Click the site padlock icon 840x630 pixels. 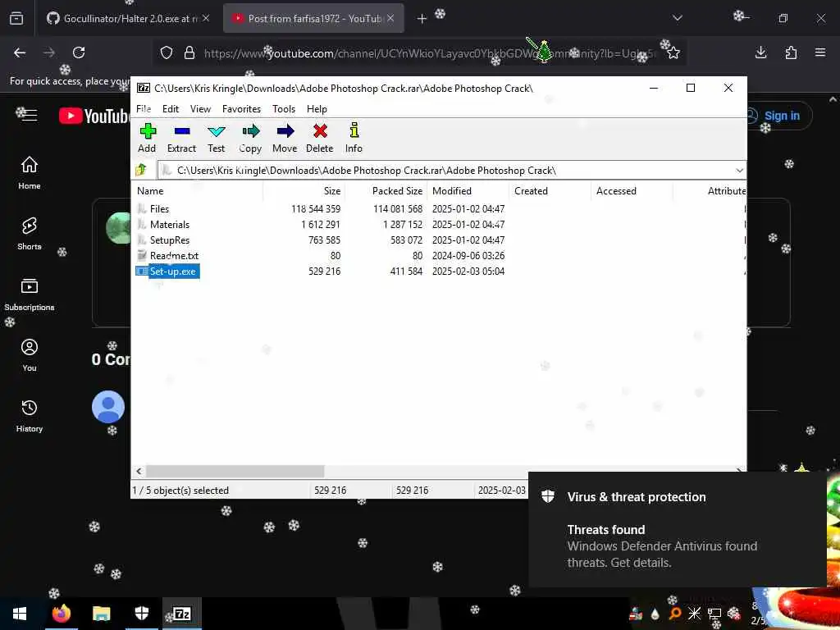189,52
